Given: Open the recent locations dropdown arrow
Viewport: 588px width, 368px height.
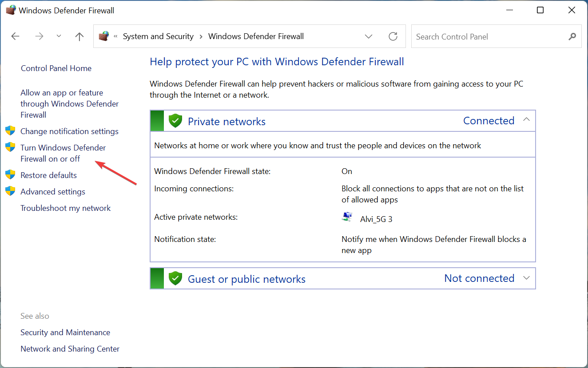Looking at the screenshot, I should 59,36.
